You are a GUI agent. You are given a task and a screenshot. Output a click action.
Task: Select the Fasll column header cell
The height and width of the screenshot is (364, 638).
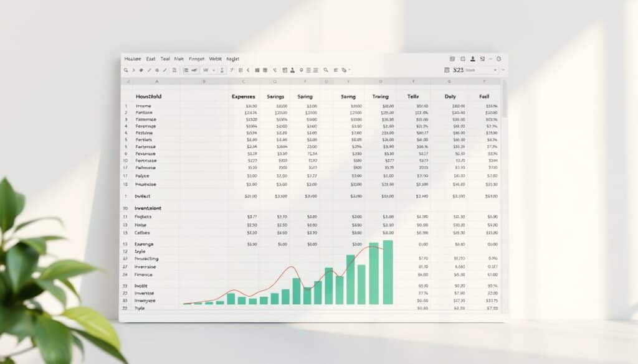(x=484, y=96)
